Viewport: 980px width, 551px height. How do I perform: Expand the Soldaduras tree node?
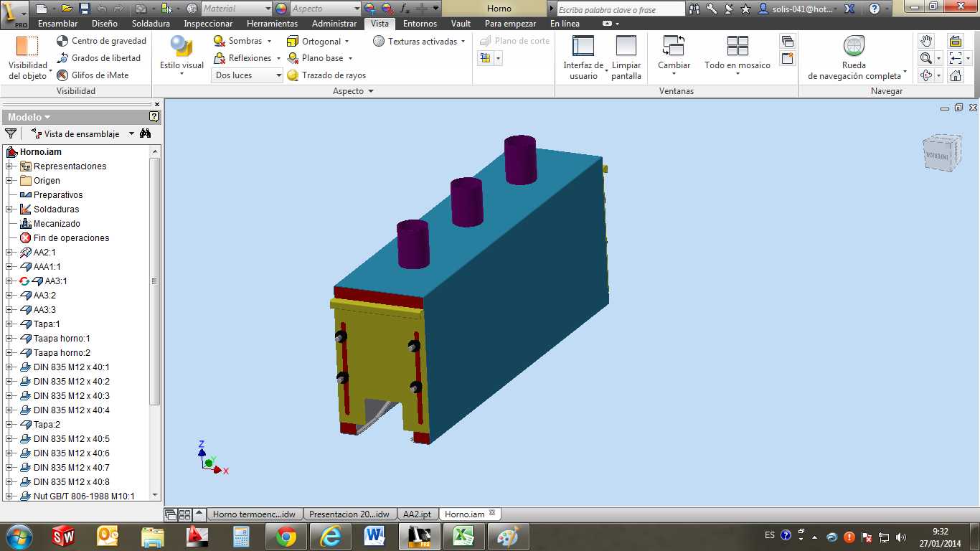click(9, 209)
